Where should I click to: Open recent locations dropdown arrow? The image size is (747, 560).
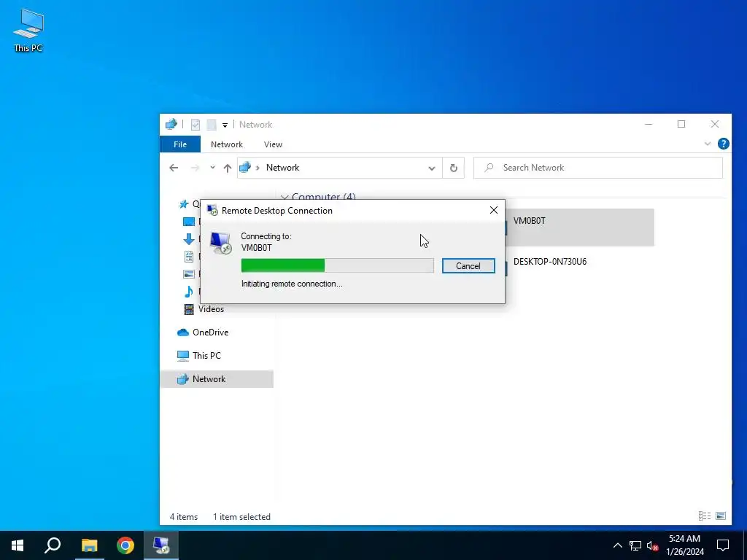pyautogui.click(x=212, y=168)
